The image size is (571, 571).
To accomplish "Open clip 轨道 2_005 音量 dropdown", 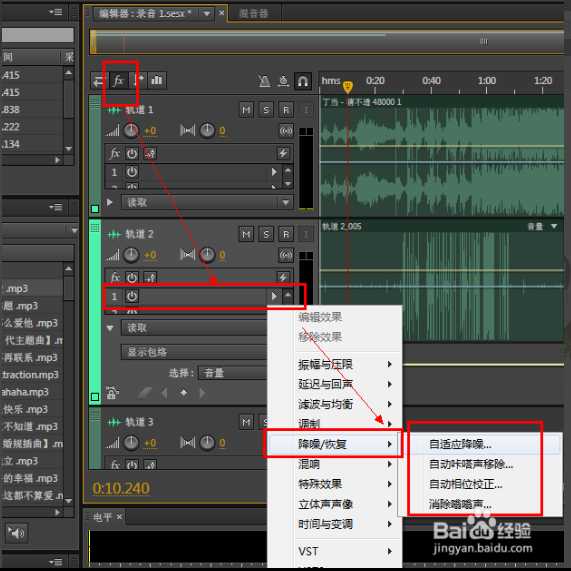I will click(554, 227).
